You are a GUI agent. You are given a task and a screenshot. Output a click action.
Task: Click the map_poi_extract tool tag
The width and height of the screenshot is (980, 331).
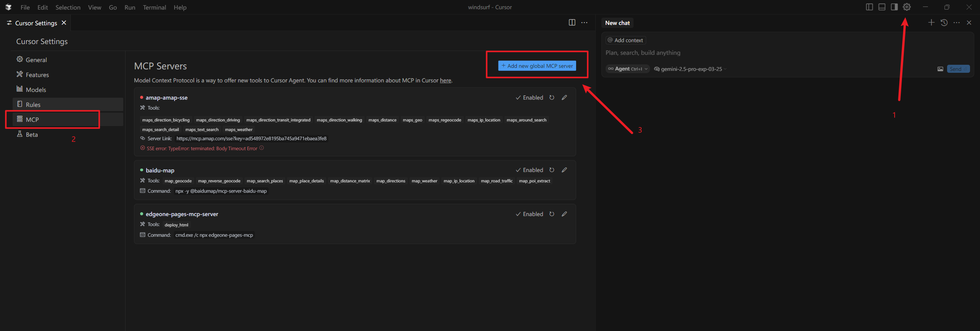[x=534, y=181]
